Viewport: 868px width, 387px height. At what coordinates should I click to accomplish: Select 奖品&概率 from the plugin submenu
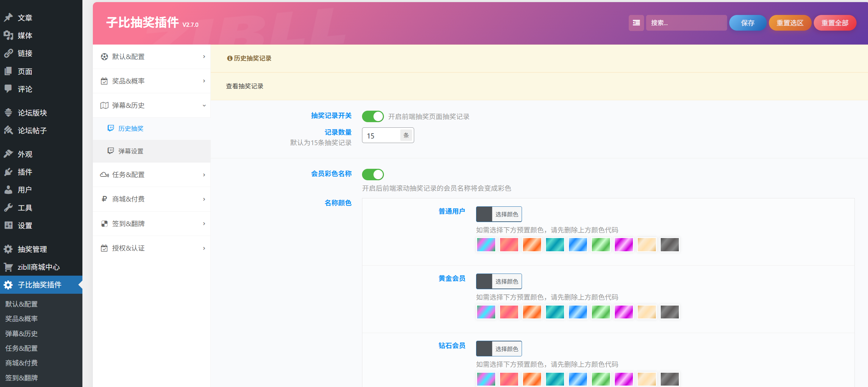tap(152, 81)
